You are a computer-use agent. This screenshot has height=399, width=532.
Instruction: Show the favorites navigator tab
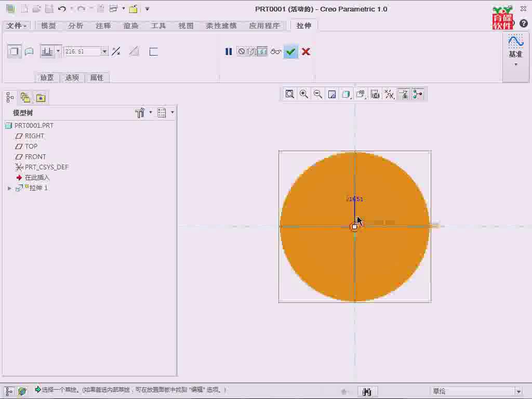point(41,98)
